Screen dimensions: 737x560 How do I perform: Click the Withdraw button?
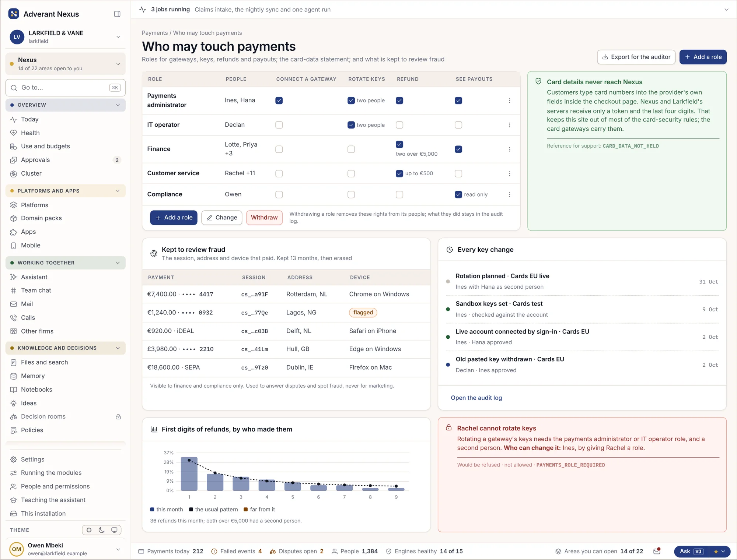click(264, 218)
